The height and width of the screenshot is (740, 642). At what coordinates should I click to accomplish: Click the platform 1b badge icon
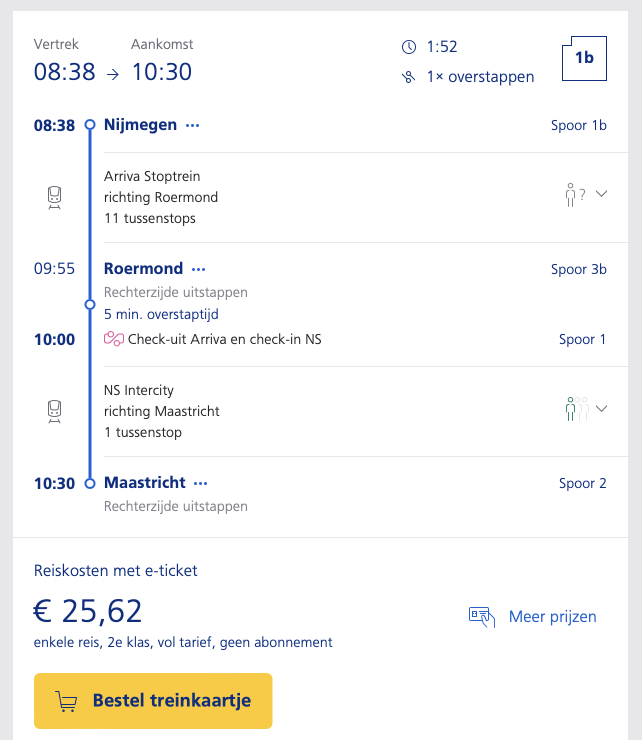[583, 59]
